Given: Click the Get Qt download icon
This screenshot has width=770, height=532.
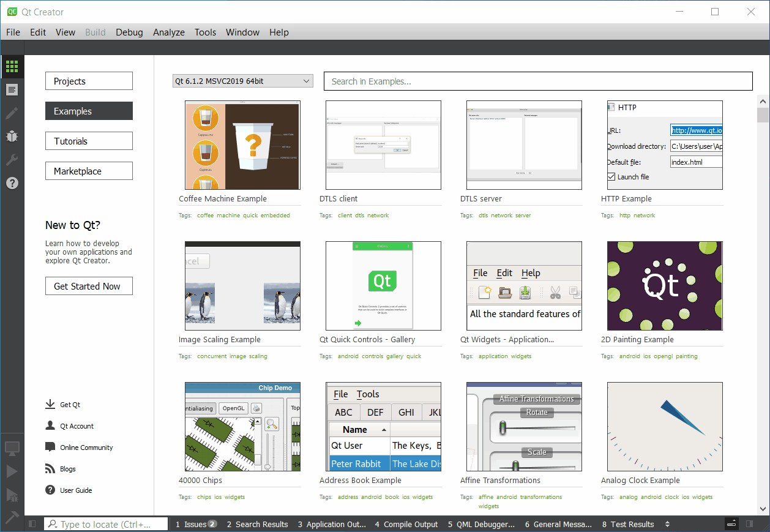Looking at the screenshot, I should point(50,405).
